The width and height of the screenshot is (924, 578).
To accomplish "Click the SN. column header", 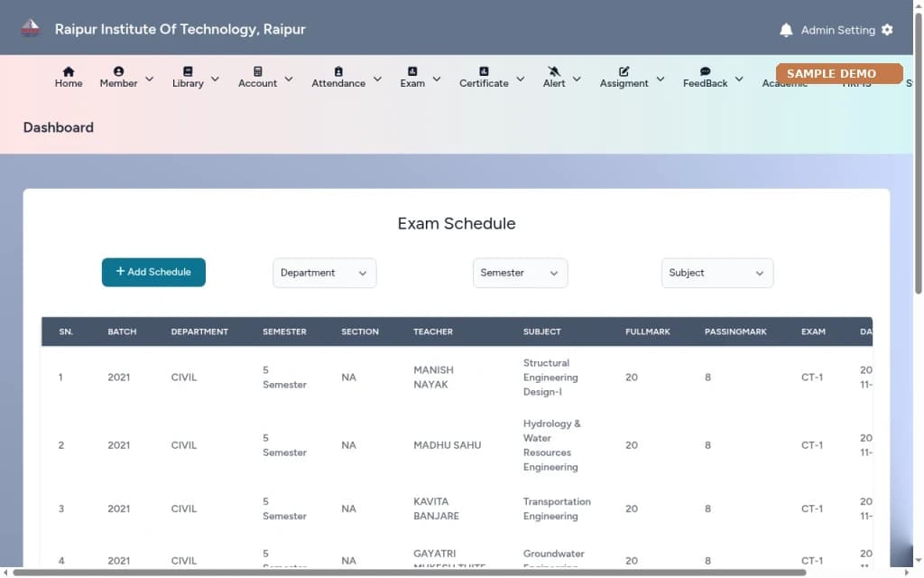I will (66, 332).
